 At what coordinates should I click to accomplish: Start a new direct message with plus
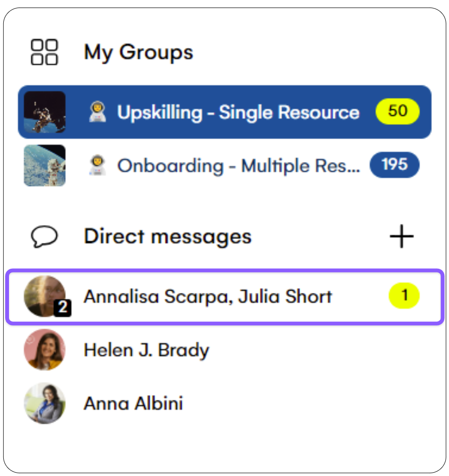[x=402, y=236]
